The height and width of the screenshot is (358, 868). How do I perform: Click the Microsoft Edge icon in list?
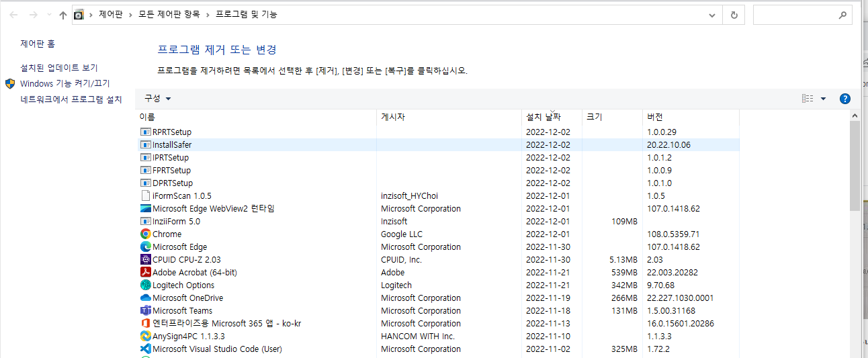pyautogui.click(x=146, y=247)
